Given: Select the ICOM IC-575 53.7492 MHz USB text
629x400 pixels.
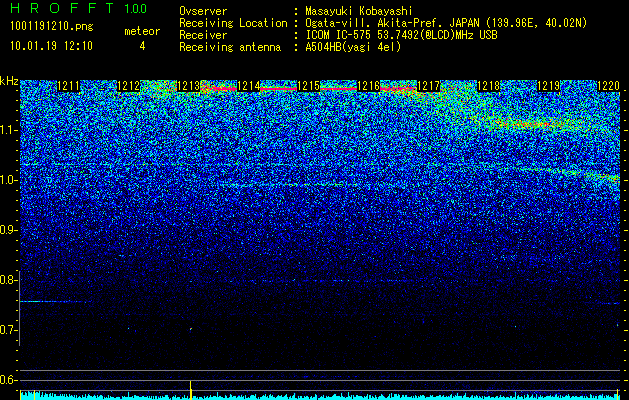Looking at the screenshot, I should coord(402,35).
